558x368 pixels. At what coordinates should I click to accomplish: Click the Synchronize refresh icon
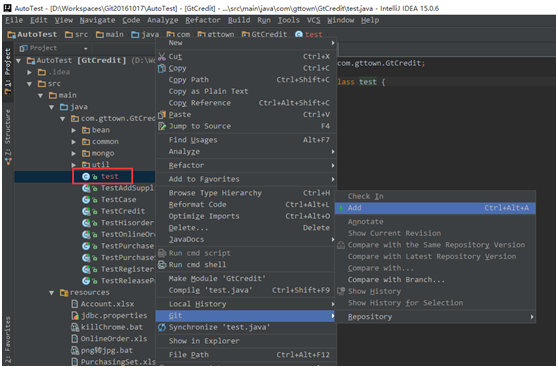pos(162,327)
